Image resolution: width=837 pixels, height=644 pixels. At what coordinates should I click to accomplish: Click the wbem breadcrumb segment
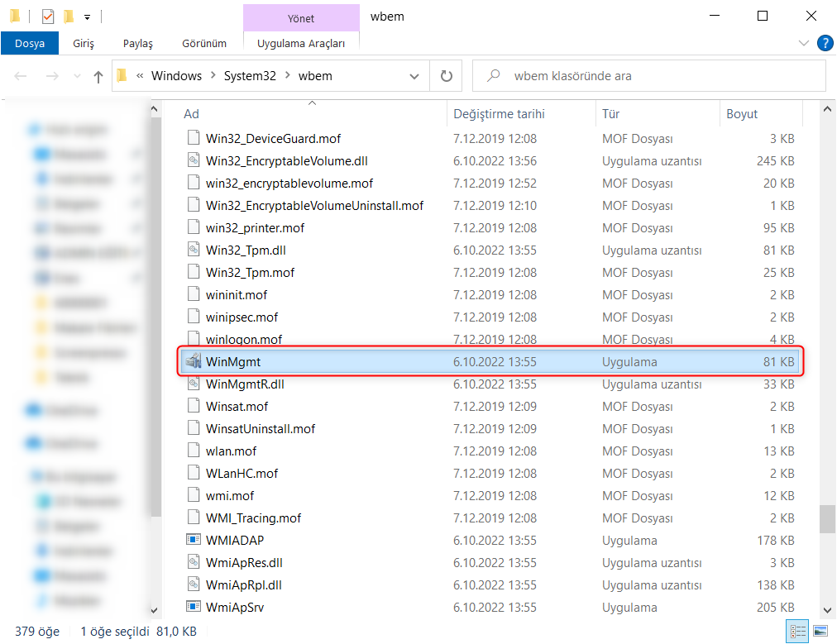point(315,76)
